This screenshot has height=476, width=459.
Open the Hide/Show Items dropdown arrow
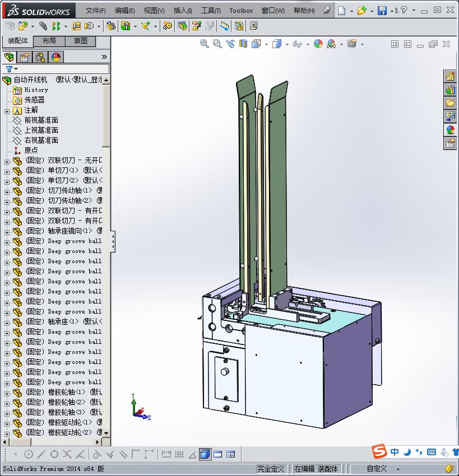[x=308, y=44]
